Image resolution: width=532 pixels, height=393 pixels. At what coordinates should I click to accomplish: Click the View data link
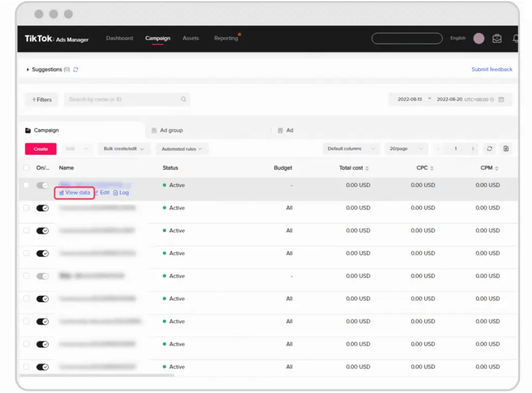point(75,193)
